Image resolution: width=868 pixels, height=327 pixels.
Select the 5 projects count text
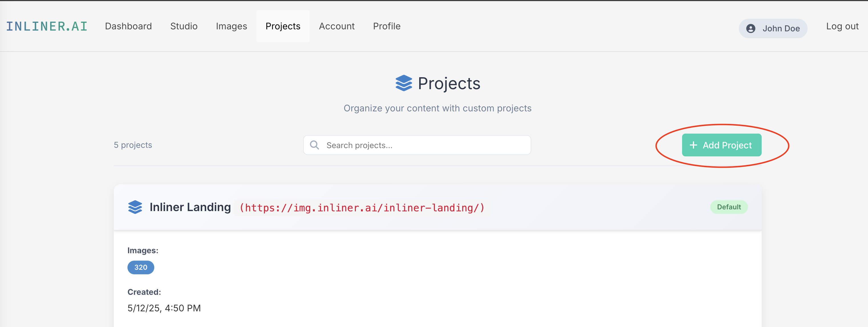pos(133,145)
